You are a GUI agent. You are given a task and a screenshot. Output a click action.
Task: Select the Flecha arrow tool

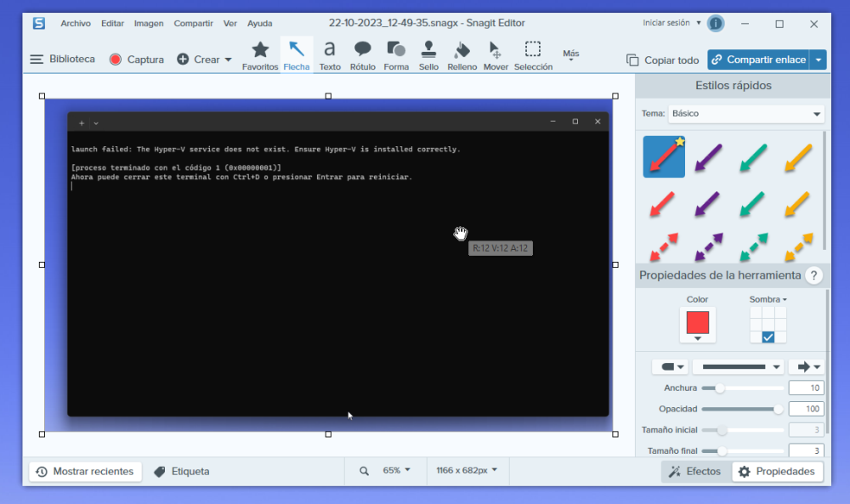coord(297,55)
